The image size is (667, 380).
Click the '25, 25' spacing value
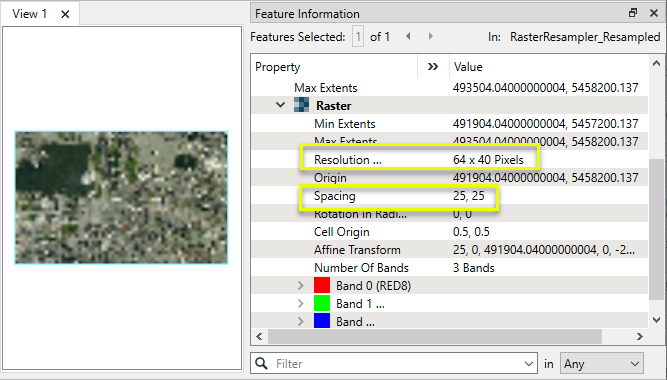[469, 196]
